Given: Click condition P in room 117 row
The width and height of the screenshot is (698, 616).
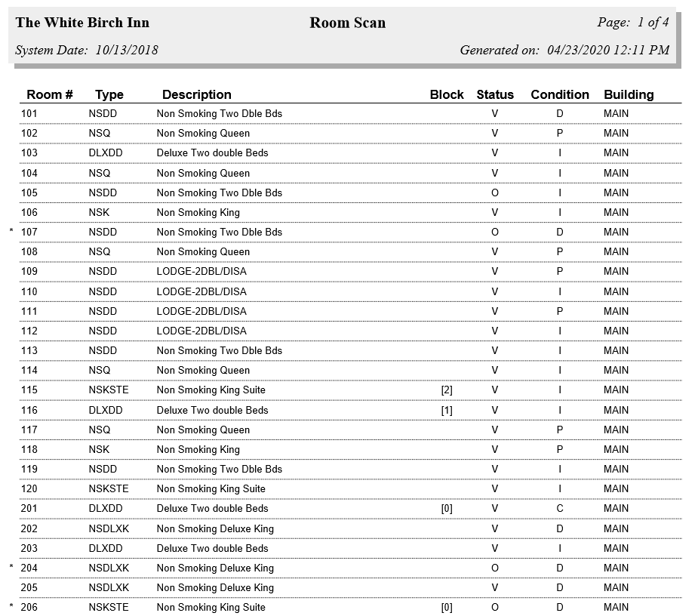Looking at the screenshot, I should pos(560,430).
